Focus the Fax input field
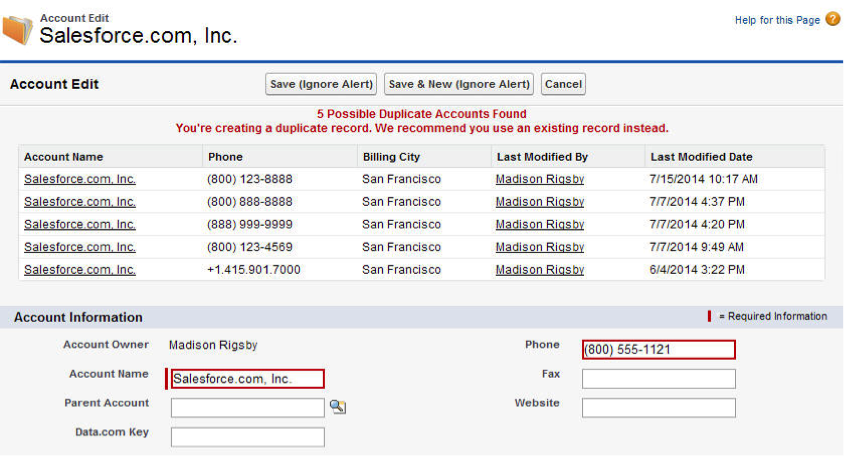844x456 pixels. [658, 378]
